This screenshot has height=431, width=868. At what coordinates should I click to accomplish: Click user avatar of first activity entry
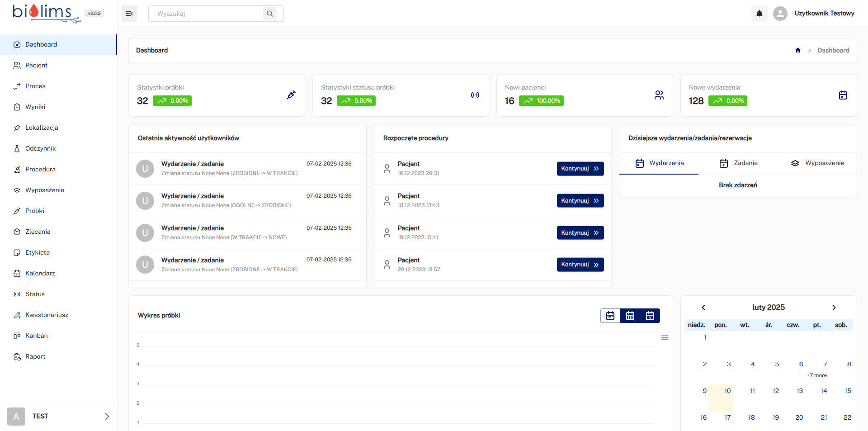coord(145,169)
